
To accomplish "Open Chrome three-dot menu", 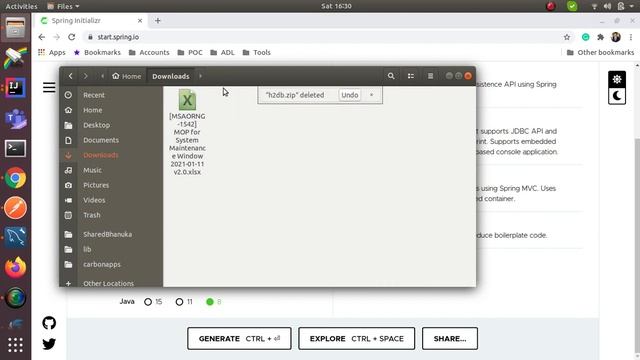I will pyautogui.click(x=631, y=37).
